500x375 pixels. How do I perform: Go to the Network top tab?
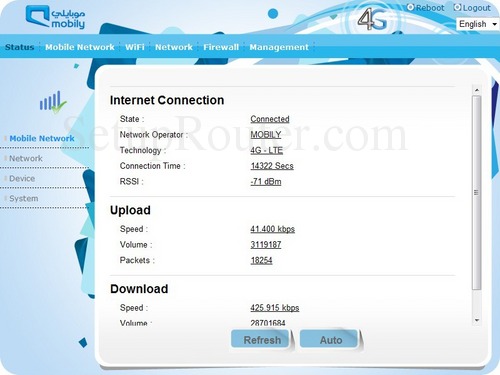coord(174,47)
